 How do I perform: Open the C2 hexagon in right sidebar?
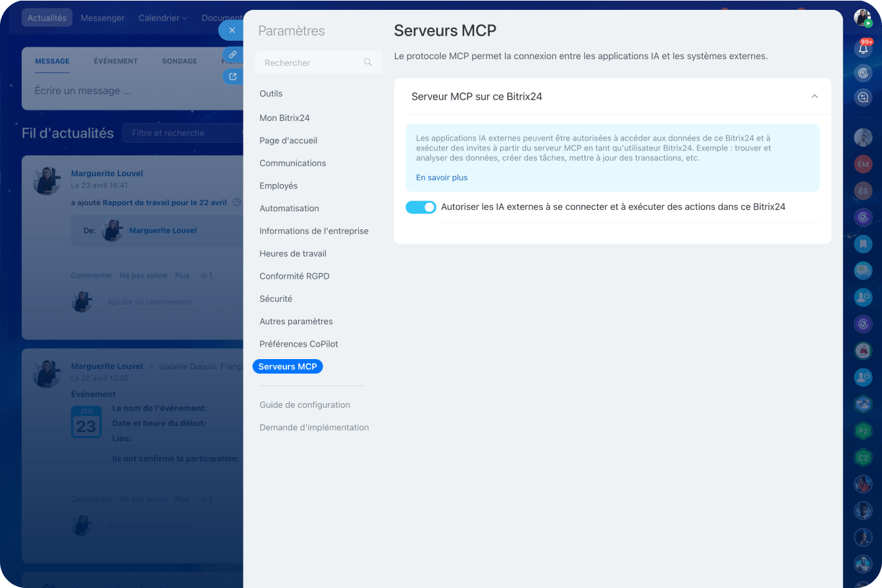(x=863, y=457)
